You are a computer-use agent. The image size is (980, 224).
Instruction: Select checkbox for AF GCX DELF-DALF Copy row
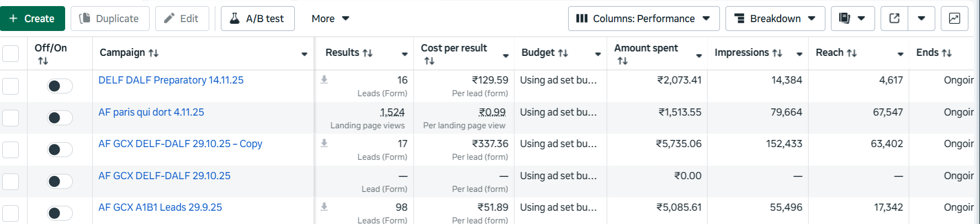click(10, 149)
